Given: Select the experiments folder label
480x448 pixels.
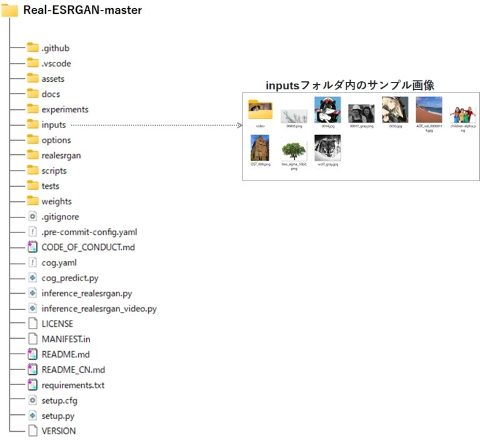Looking at the screenshot, I should tap(64, 109).
